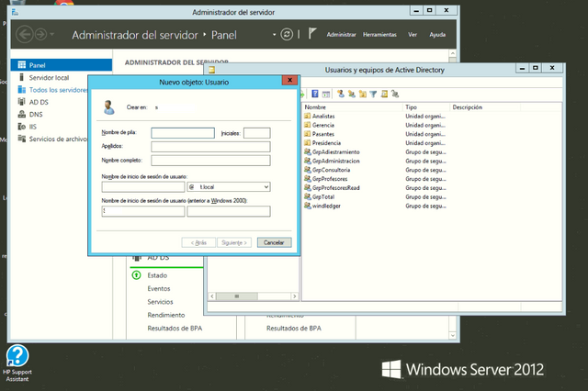Open Servicios link under AD DS
The image size is (588, 391).
coord(160,302)
